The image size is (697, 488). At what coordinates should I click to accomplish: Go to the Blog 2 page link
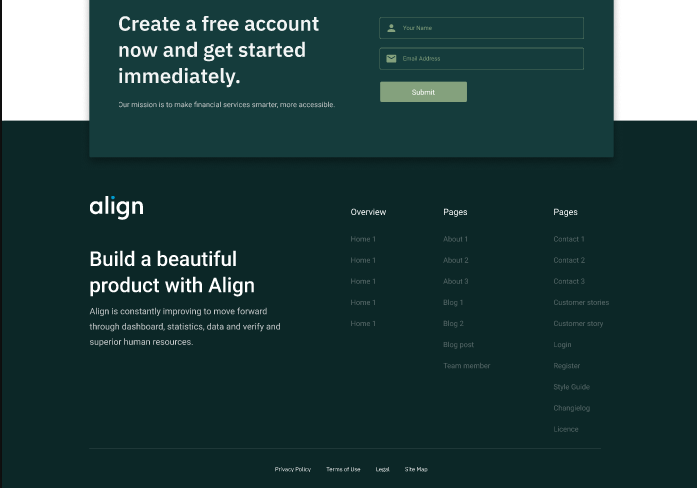tap(453, 324)
